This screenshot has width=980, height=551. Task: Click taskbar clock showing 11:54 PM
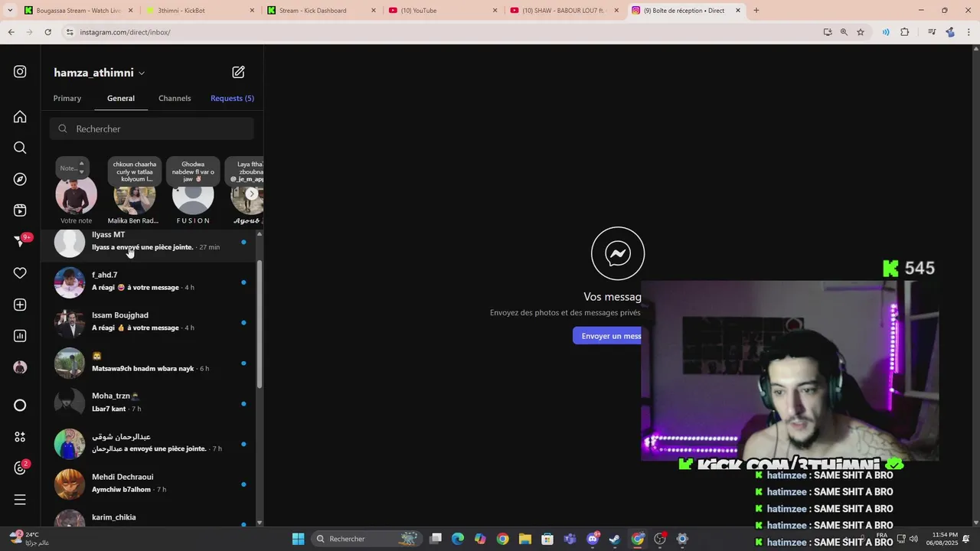click(944, 539)
